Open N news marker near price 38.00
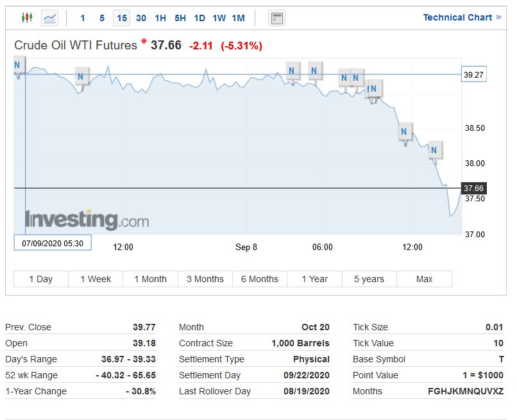Viewport: 517px width, 420px height. [x=435, y=150]
